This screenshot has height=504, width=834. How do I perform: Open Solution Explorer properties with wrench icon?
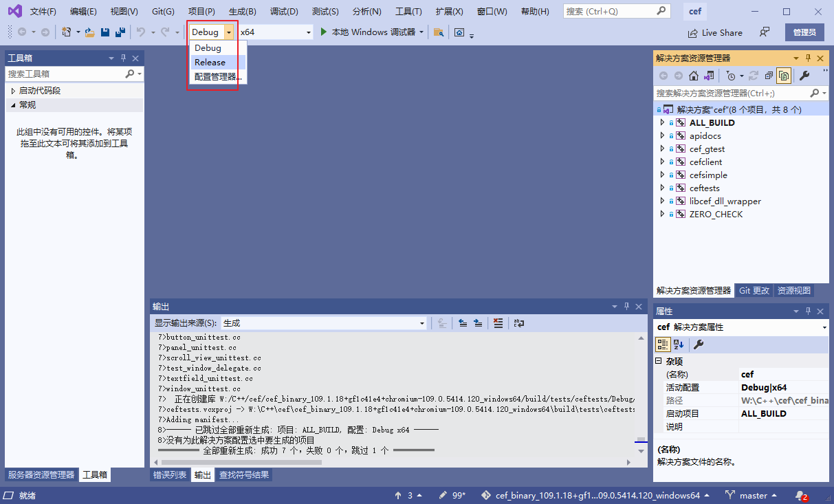click(804, 76)
